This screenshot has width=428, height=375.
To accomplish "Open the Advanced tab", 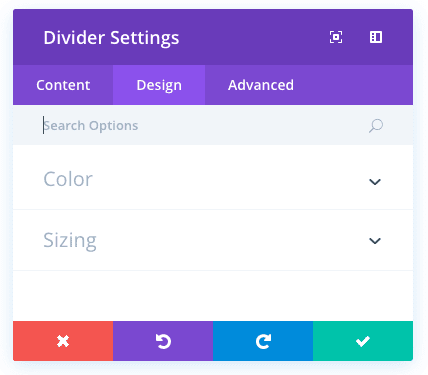I will click(261, 85).
